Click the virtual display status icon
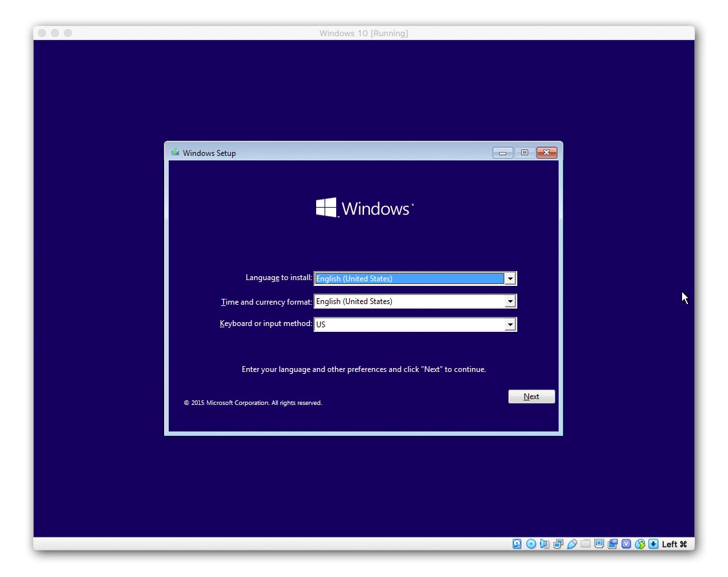 pos(598,544)
